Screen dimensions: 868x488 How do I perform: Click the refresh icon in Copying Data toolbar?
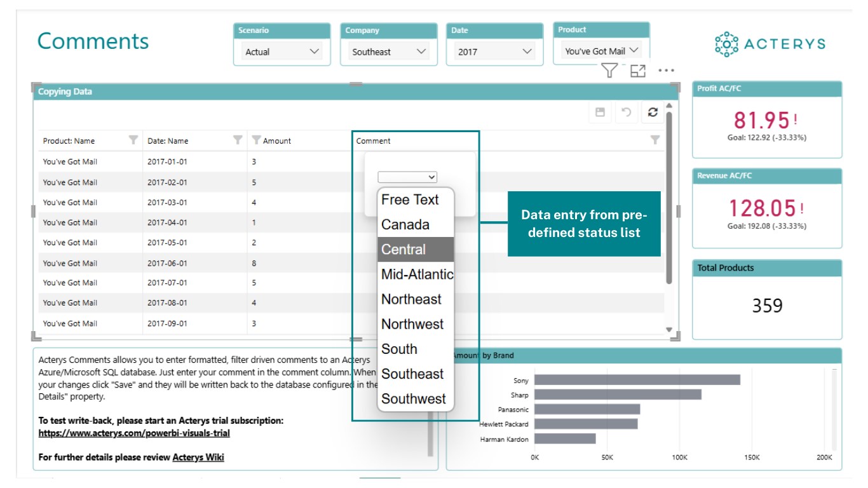click(653, 112)
